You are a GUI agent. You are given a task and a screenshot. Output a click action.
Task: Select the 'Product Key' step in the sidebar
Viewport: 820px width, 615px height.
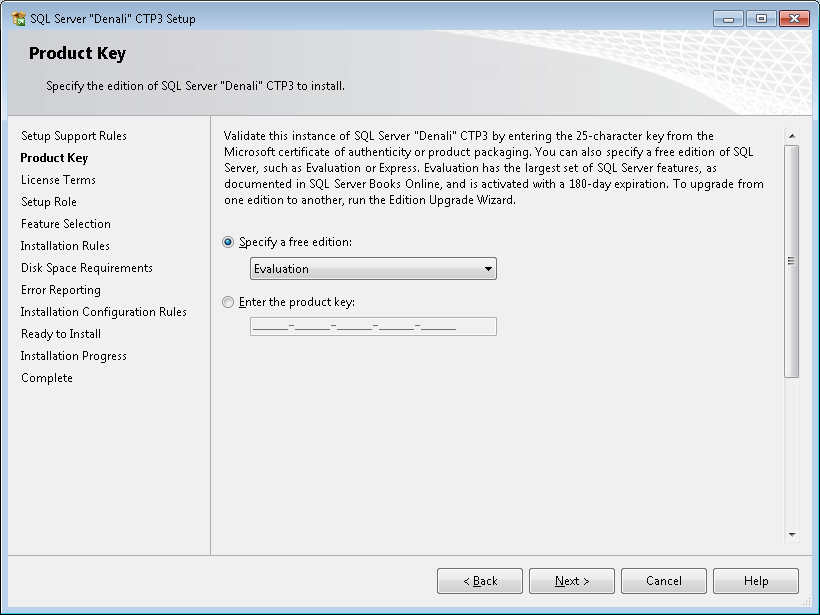54,158
